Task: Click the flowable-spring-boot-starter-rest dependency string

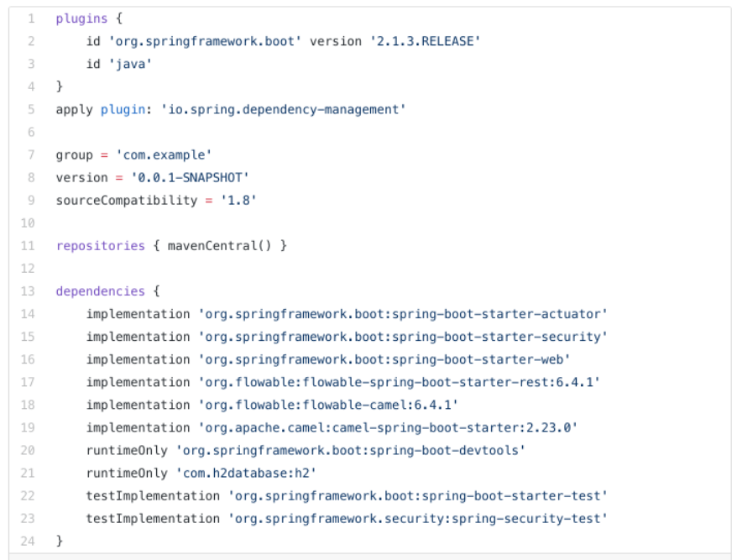Action: tap(400, 382)
